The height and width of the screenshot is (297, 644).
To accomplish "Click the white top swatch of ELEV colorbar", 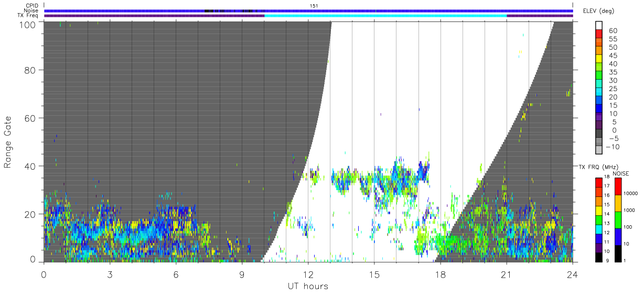I will [600, 25].
